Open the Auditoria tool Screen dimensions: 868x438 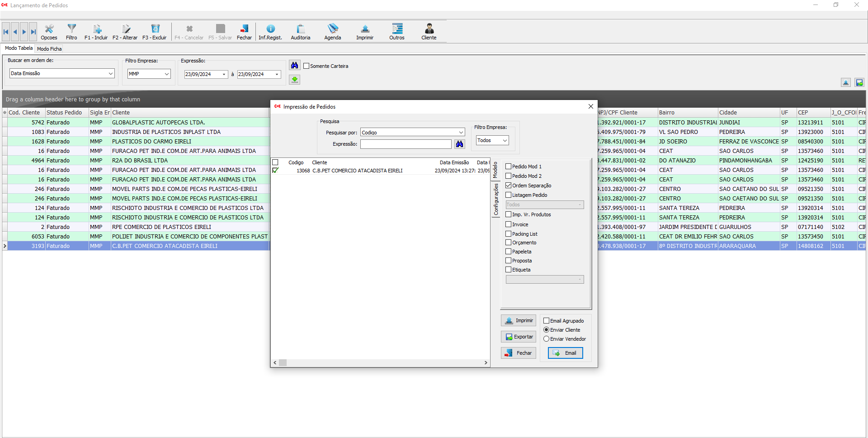tap(300, 32)
